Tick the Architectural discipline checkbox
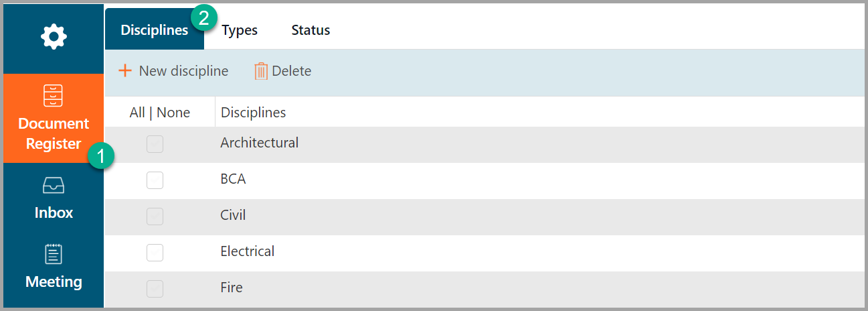Image resolution: width=868 pixels, height=311 pixels. point(155,144)
